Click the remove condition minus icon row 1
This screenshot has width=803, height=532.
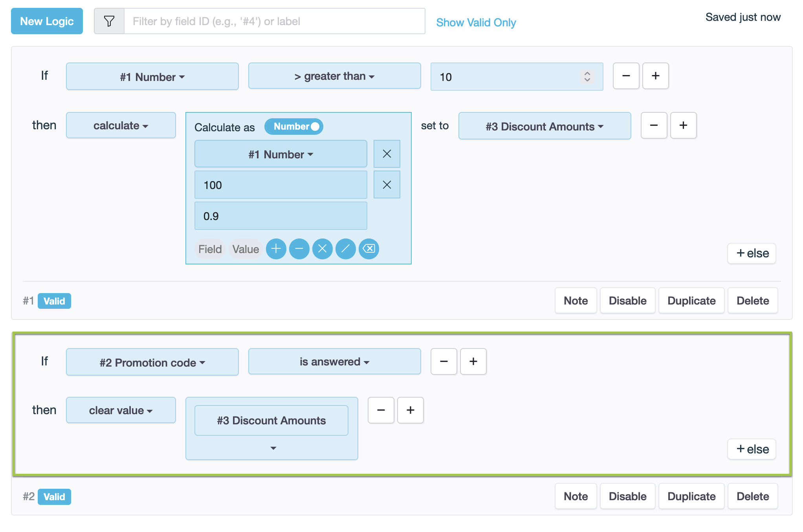tap(625, 76)
